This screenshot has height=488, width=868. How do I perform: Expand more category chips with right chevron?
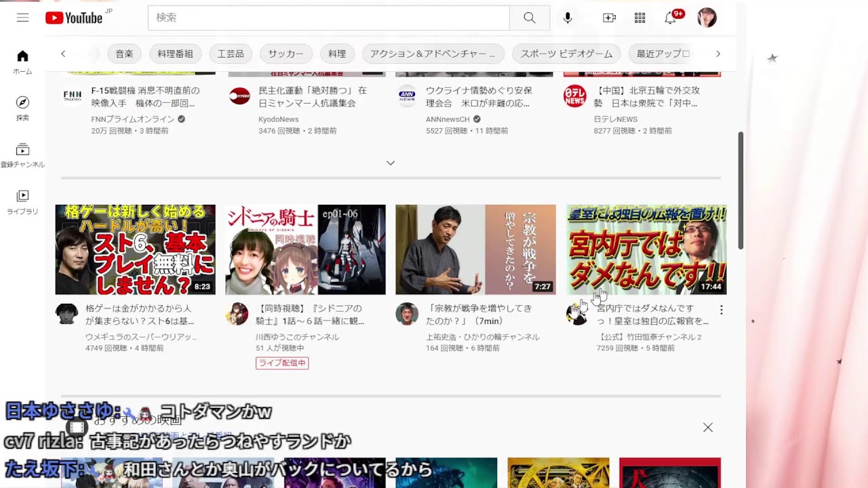717,54
